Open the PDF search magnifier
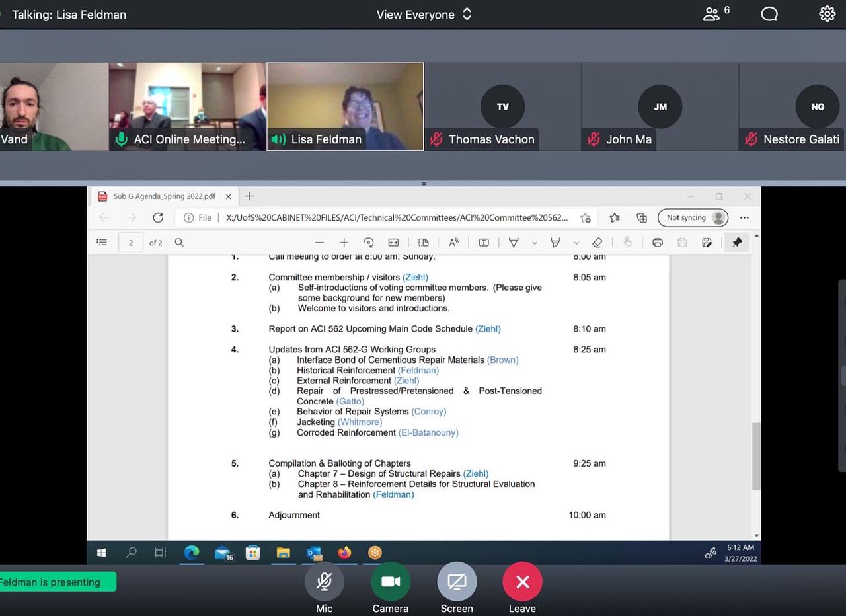 pyautogui.click(x=179, y=243)
